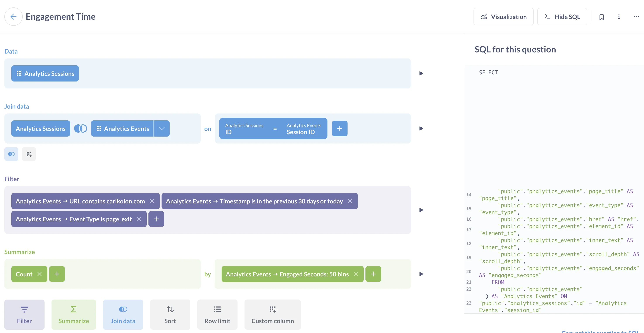644x333 pixels.
Task: Open Analytics Events column picker chevron
Action: pyautogui.click(x=162, y=129)
